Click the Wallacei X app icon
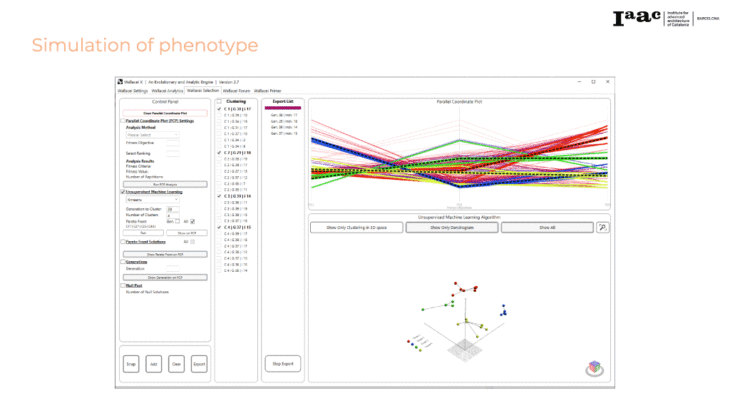730x411 pixels. click(x=120, y=81)
